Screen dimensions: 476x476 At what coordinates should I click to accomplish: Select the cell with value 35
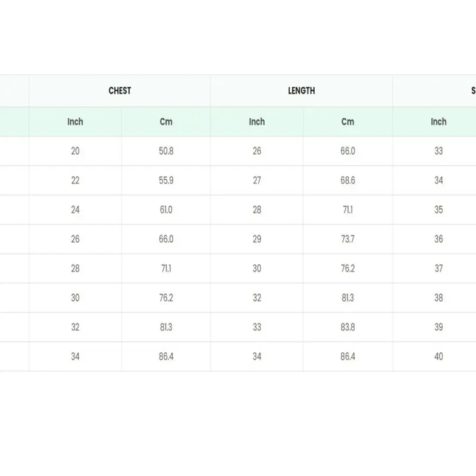(x=439, y=209)
